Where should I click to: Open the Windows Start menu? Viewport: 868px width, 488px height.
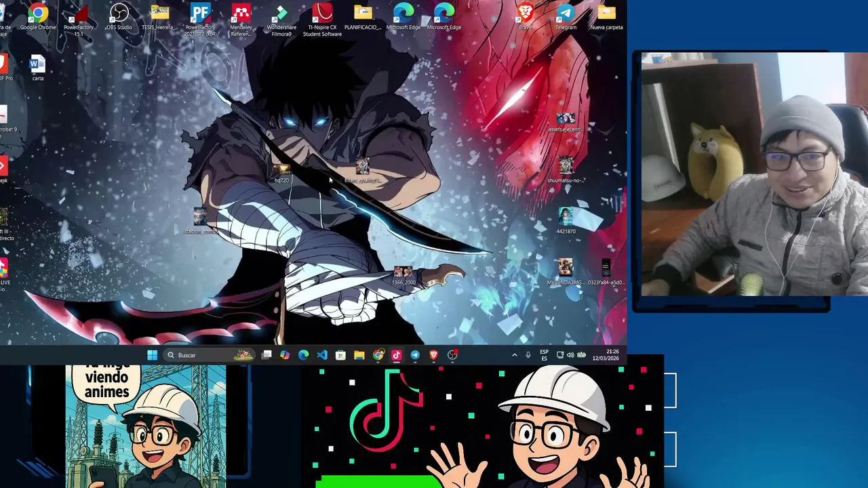tap(152, 355)
